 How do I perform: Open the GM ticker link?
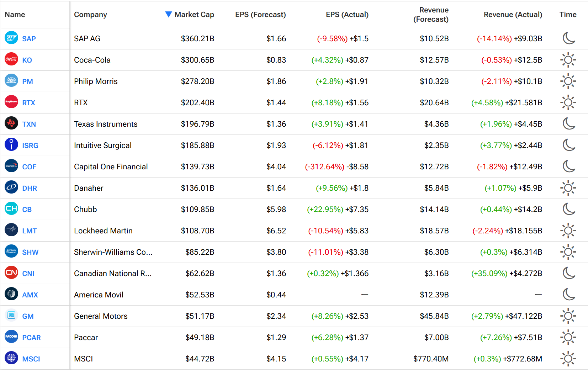click(x=28, y=316)
